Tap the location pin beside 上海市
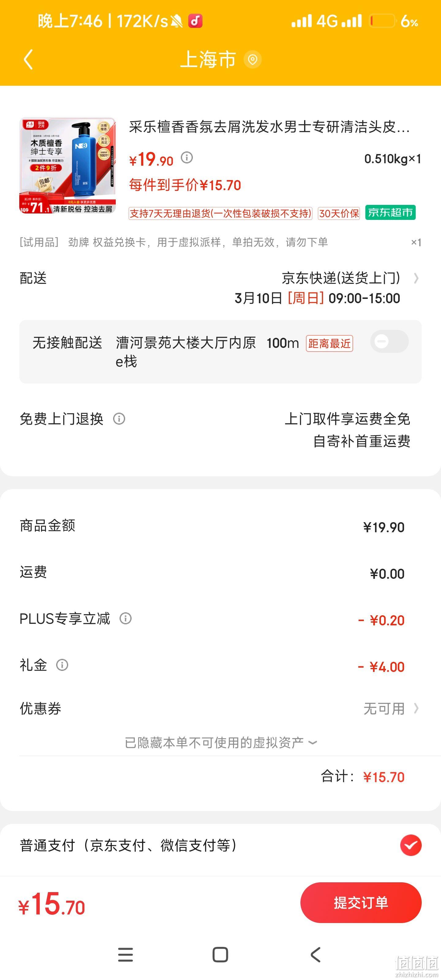441x980 pixels. point(252,59)
